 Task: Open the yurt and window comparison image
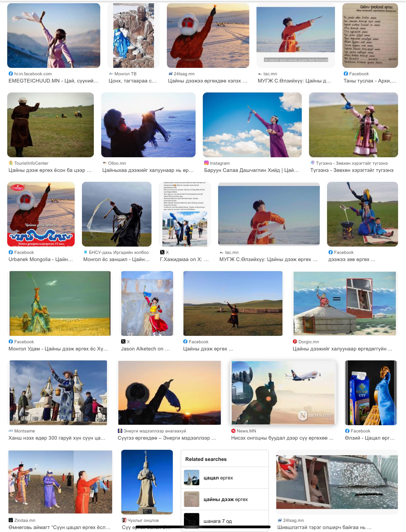345,303
